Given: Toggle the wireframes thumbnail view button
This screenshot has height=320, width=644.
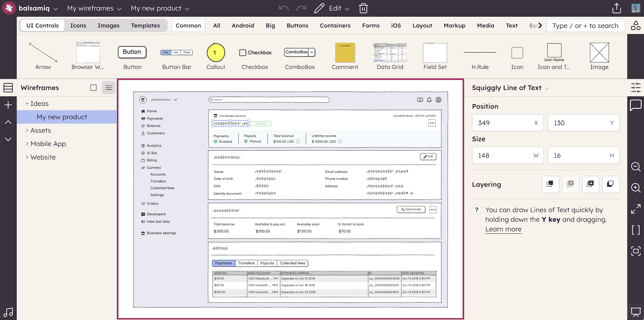Looking at the screenshot, I should 93,88.
